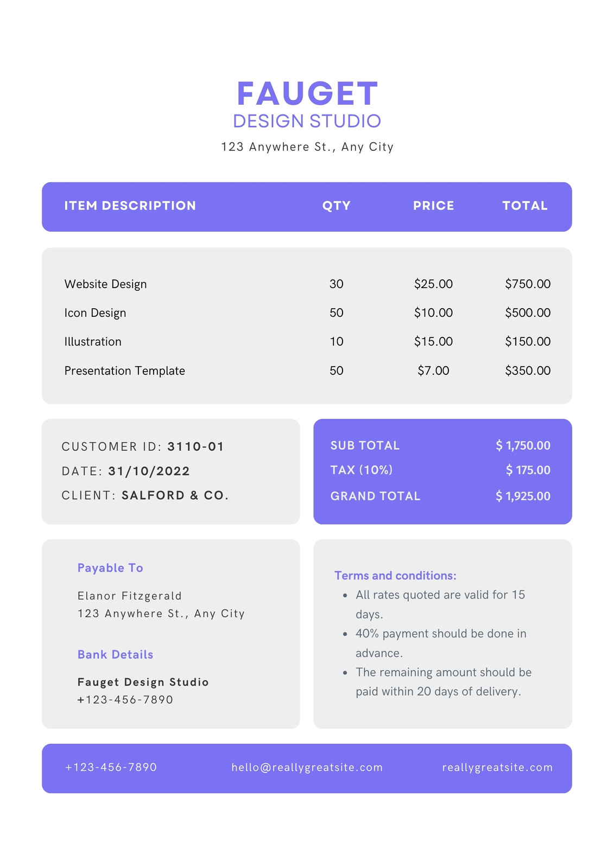Click the grand total $ 1,925.00
Image resolution: width=614 pixels, height=868 pixels.
[x=523, y=496]
